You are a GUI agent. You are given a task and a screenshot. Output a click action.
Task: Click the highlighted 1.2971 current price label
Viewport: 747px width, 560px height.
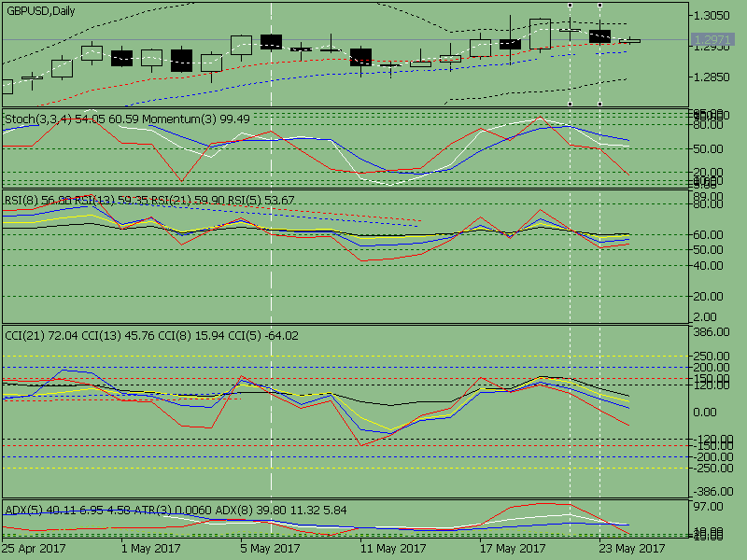712,39
